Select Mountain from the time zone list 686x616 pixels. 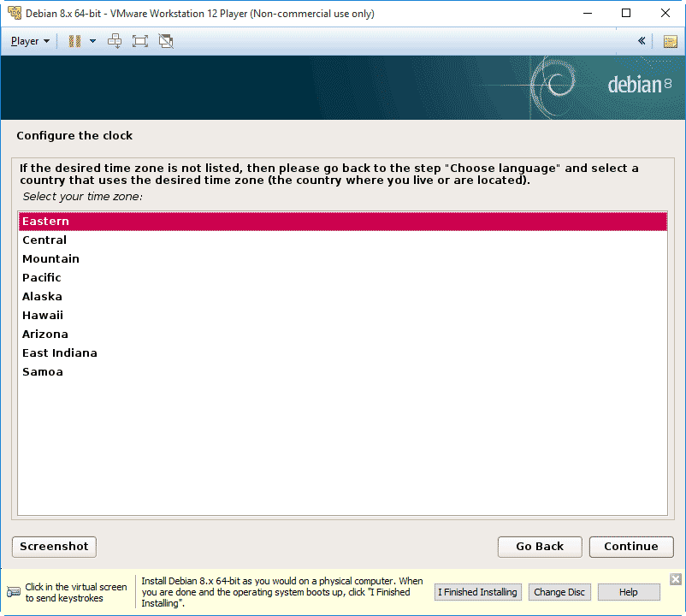[50, 259]
